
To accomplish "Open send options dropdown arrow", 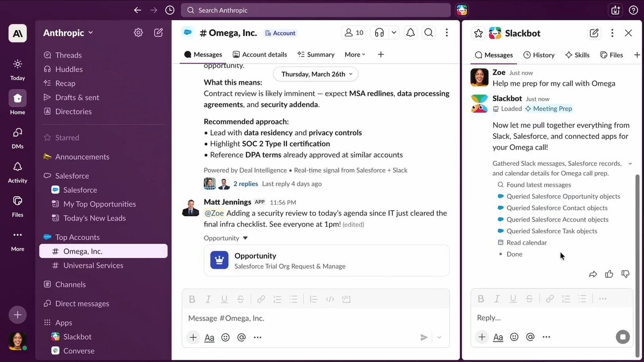I will [440, 337].
